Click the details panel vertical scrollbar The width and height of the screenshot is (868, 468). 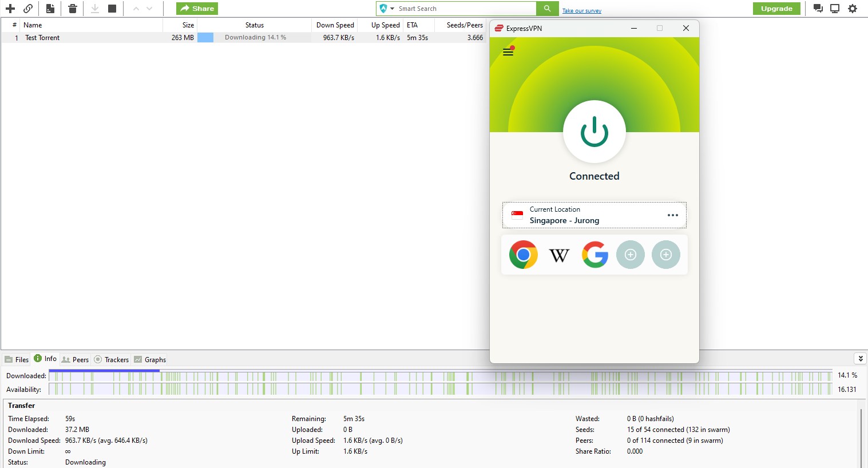[861, 438]
